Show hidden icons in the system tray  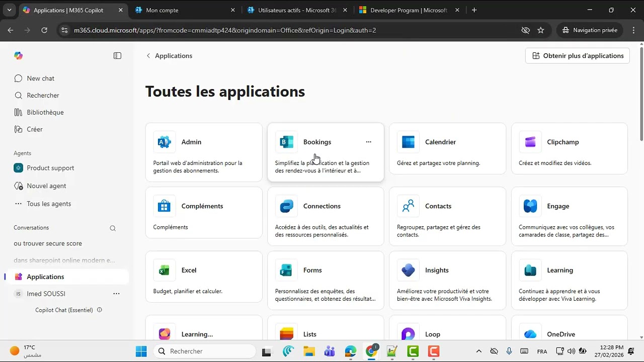pos(478,351)
